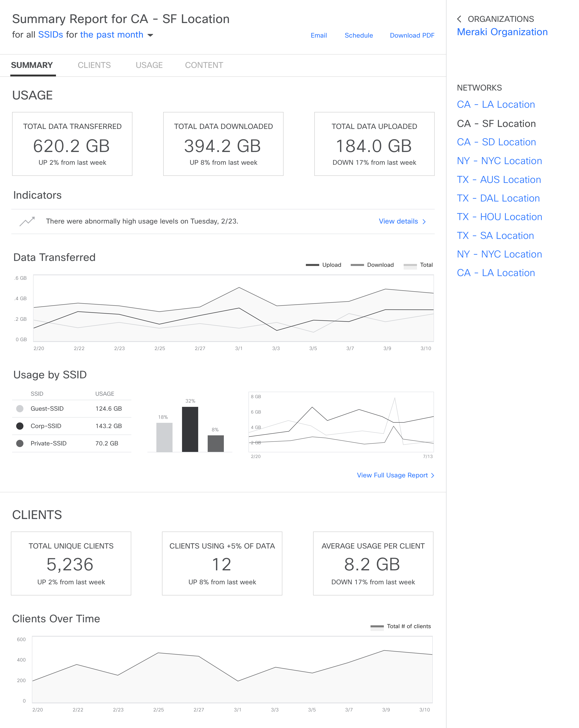Screen dimensions: 579x728
Task: Click the Schedule link
Action: [359, 35]
